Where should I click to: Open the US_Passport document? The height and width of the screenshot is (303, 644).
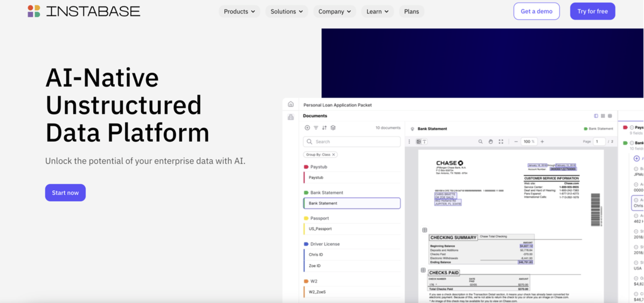(352, 229)
